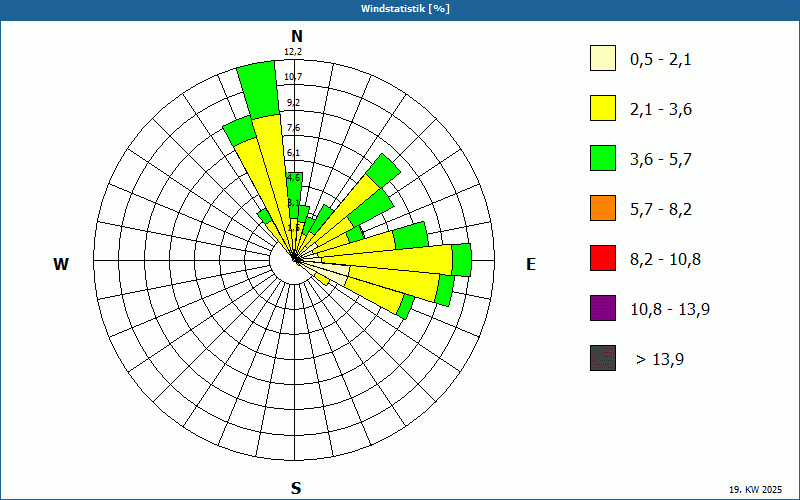Click the '5,7 - 8,2' legend label
Viewport: 800px width, 500px height.
[661, 210]
